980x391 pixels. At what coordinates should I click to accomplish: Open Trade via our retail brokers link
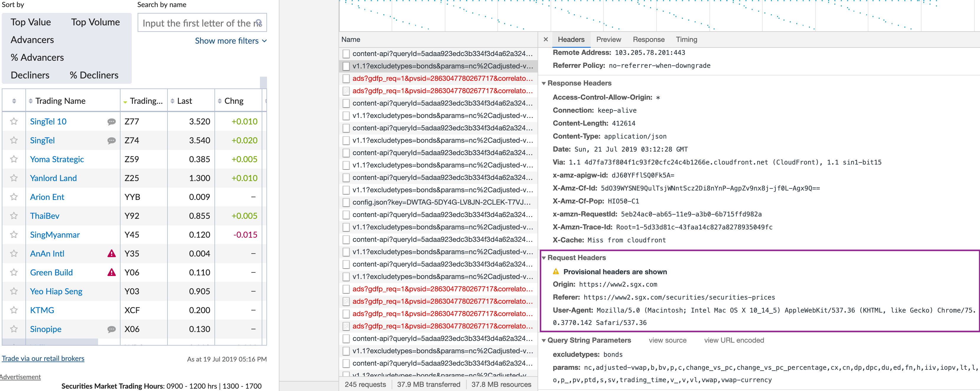pyautogui.click(x=43, y=358)
